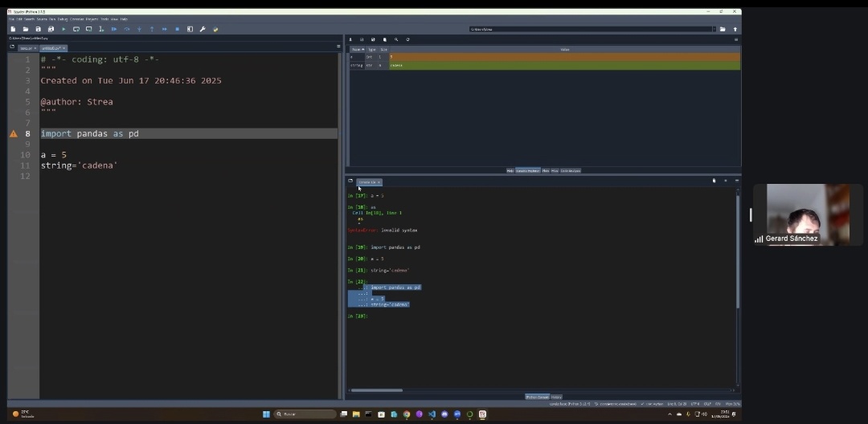Clear the console with the page icon
Screen dimensions: 868x424
[714, 181]
